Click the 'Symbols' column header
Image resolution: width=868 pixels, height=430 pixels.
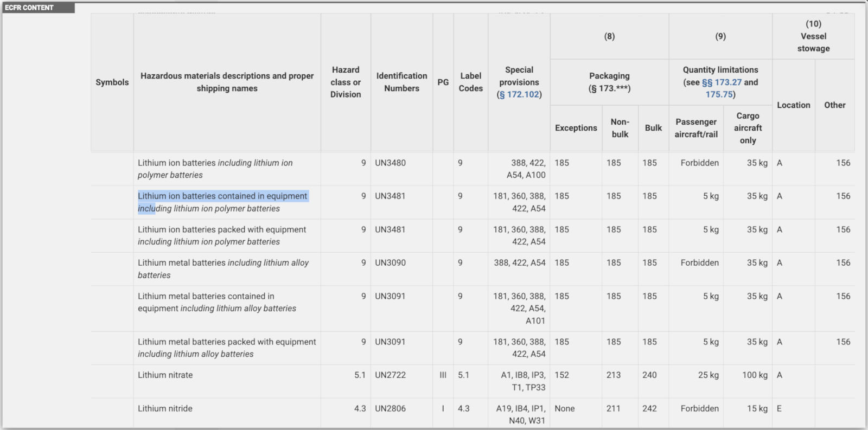tap(112, 82)
